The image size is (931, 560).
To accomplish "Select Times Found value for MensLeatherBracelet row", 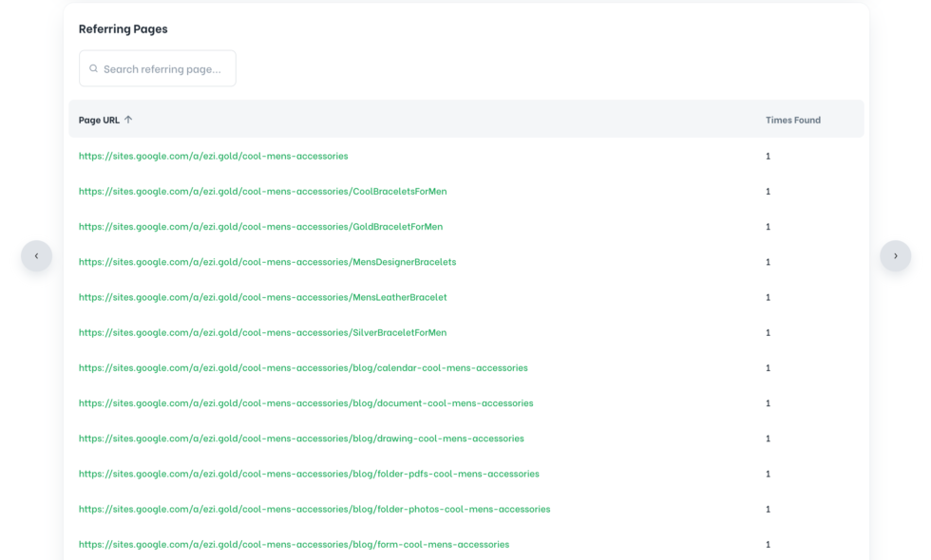I will click(x=768, y=297).
